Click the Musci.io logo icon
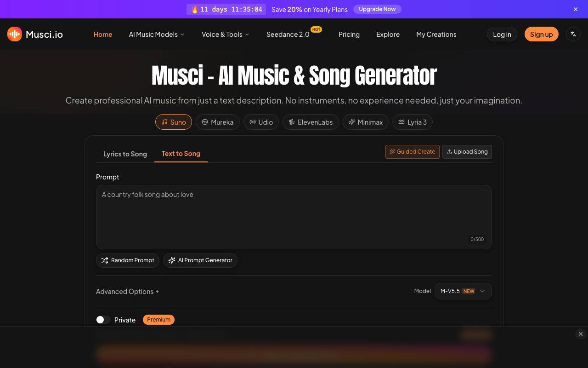This screenshot has height=368, width=588. point(15,34)
